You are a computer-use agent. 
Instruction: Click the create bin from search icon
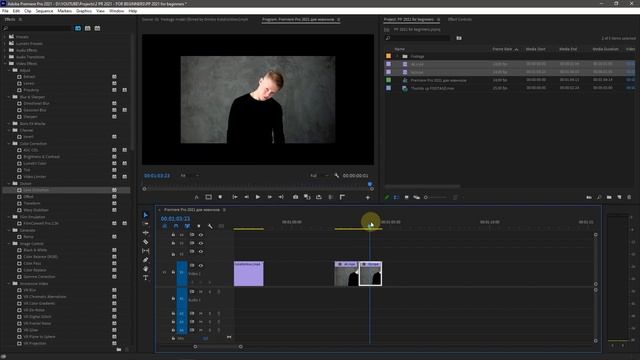pyautogui.click(x=459, y=38)
